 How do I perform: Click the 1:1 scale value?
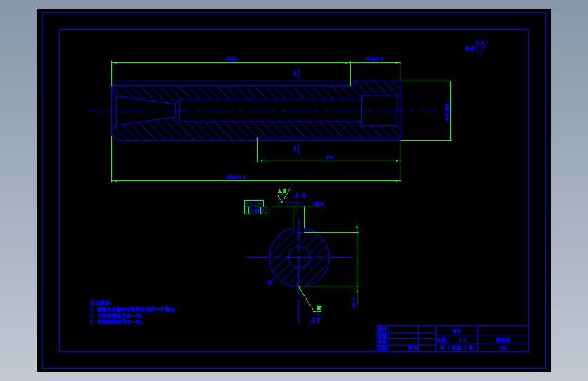coord(463,340)
